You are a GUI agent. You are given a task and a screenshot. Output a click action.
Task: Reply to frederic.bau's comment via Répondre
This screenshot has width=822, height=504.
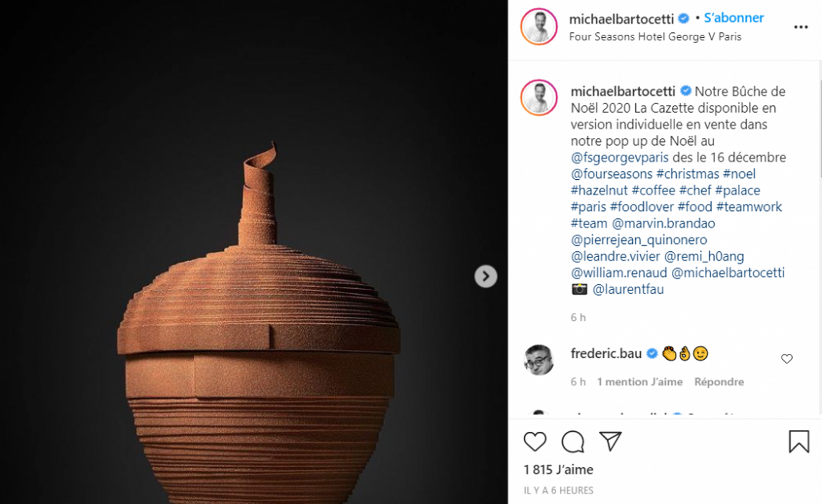point(719,382)
